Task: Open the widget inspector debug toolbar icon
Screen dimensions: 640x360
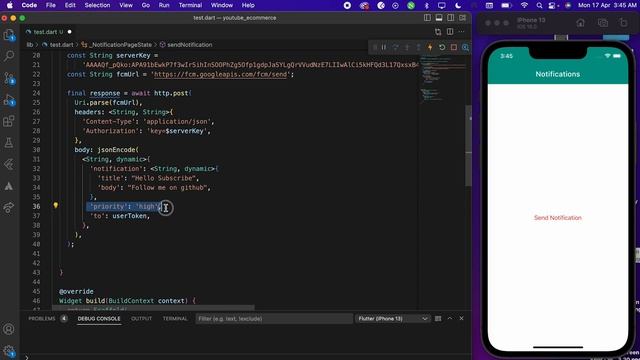Action: tap(465, 47)
